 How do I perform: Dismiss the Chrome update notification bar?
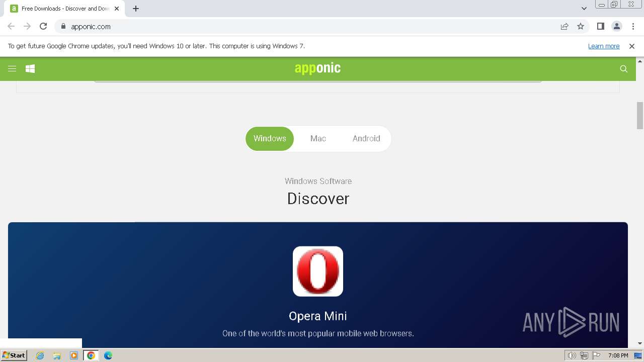(632, 46)
